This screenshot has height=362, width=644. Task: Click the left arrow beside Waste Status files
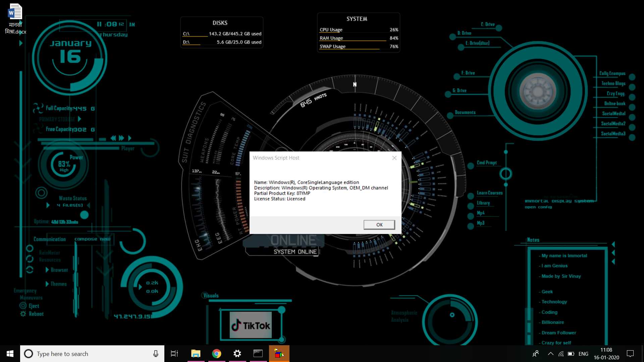[88, 206]
